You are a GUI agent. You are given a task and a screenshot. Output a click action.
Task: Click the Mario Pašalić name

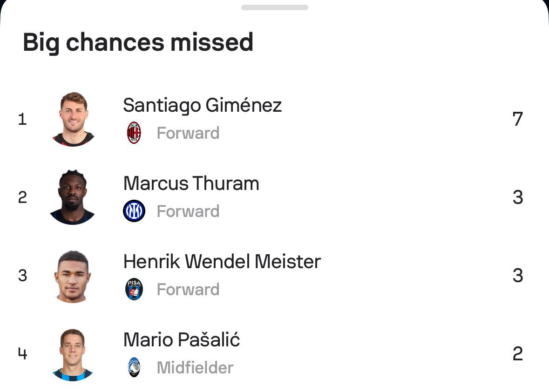click(x=182, y=340)
